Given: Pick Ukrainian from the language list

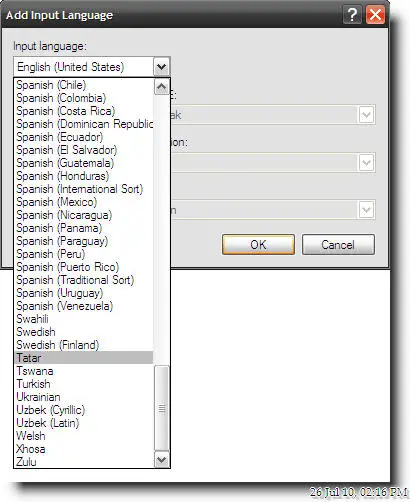Looking at the screenshot, I should (x=84, y=397).
